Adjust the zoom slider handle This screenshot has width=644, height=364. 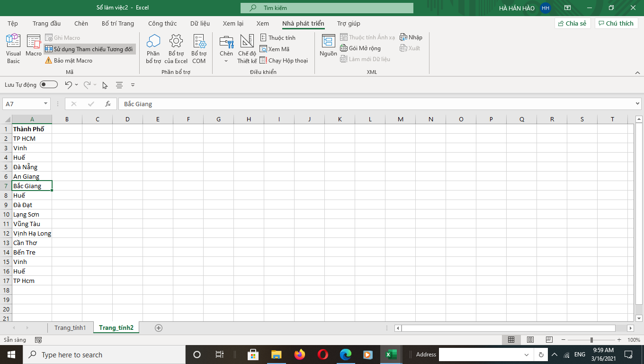[591, 340]
